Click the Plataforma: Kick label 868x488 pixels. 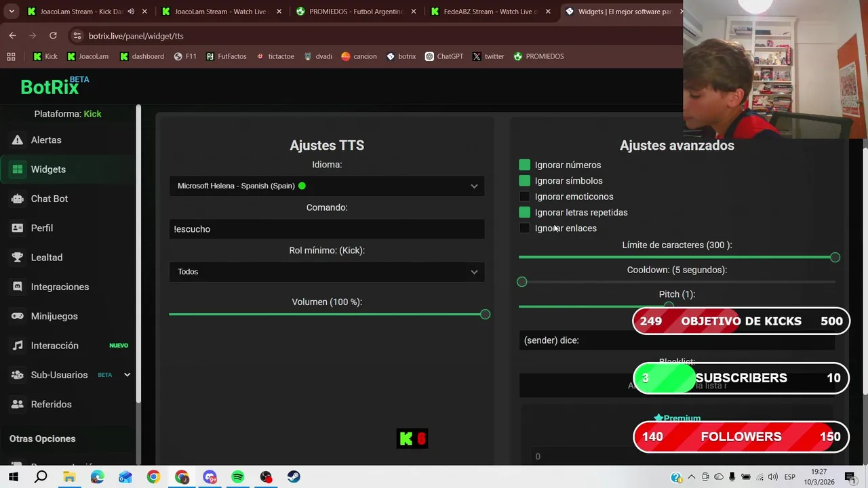point(68,114)
